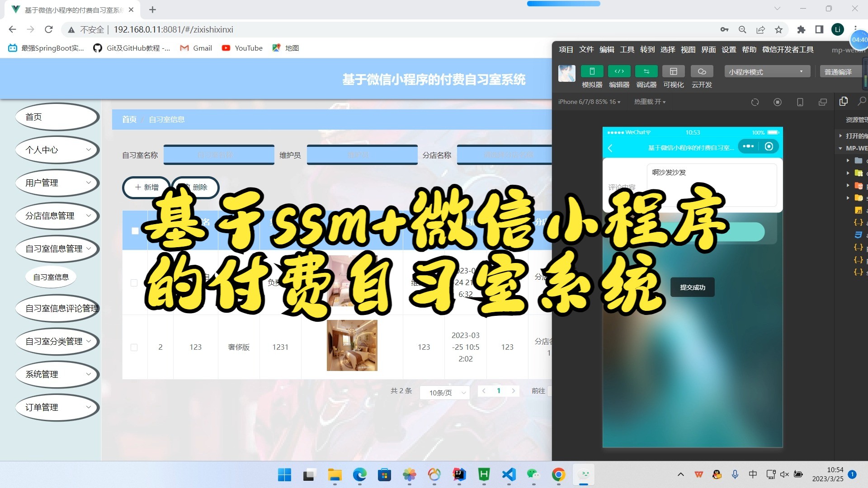Click the debugger tool icon
The height and width of the screenshot is (488, 868).
(x=647, y=71)
